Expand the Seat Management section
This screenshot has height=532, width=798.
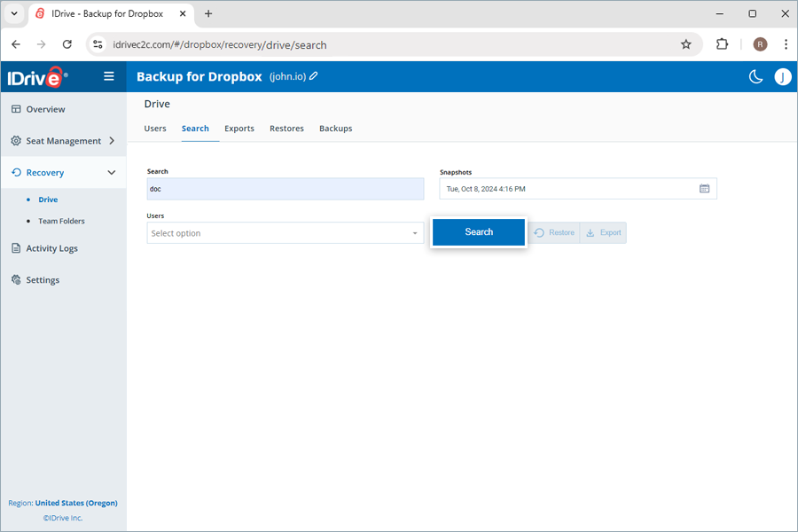(x=112, y=140)
